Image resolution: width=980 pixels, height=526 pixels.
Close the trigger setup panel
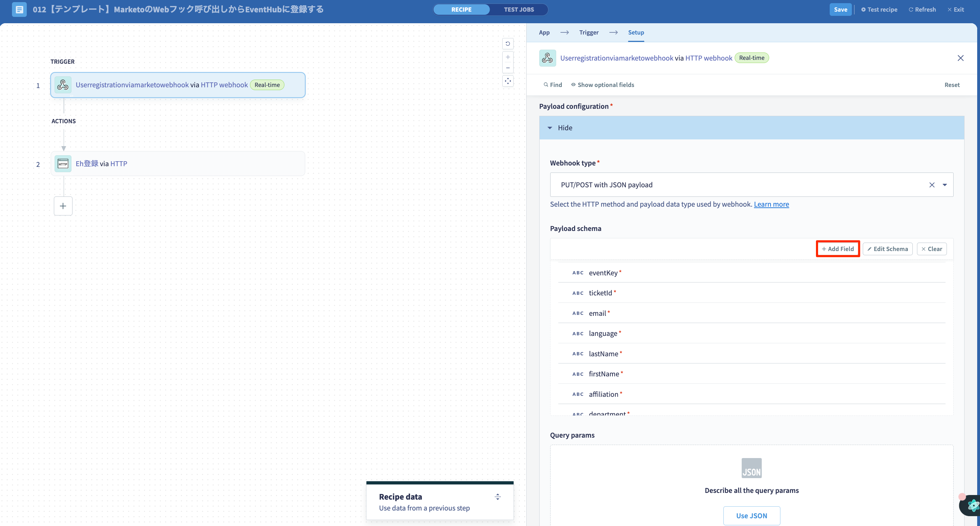961,58
